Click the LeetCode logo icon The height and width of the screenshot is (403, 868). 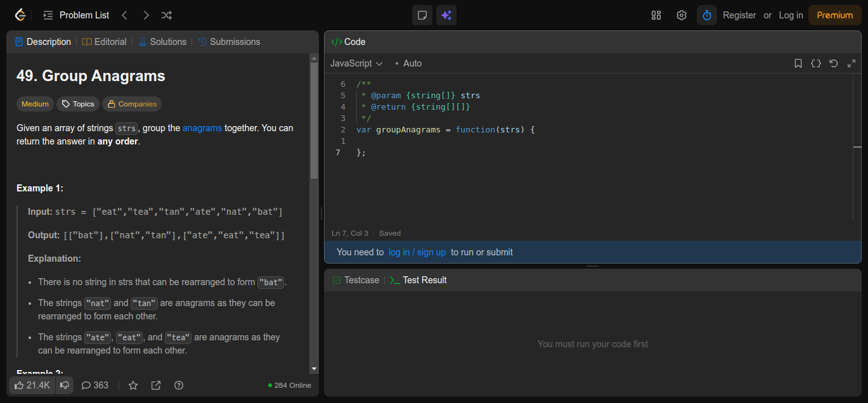click(x=20, y=15)
